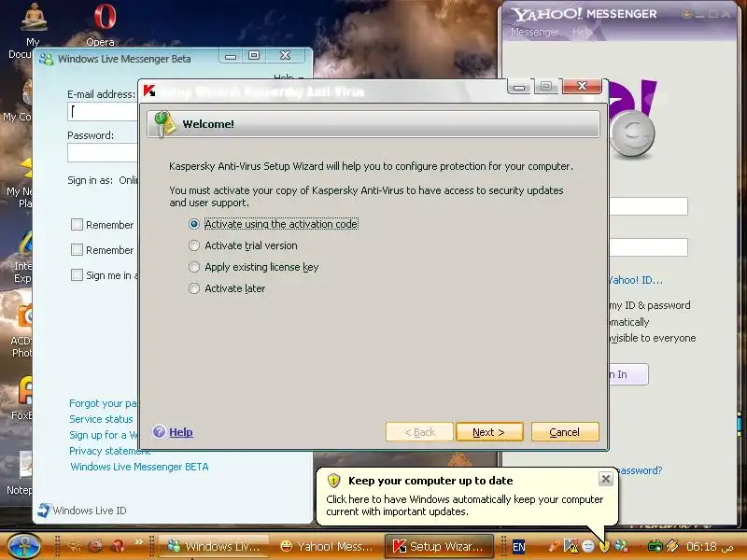Click the key icon beside Welcome! header
The height and width of the screenshot is (560, 747).
[165, 124]
